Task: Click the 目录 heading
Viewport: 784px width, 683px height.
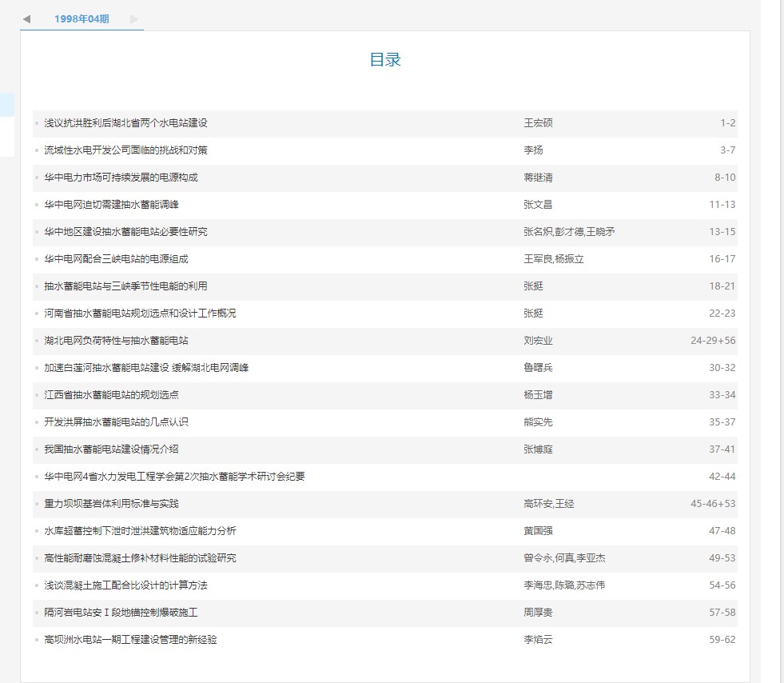Action: [x=385, y=59]
